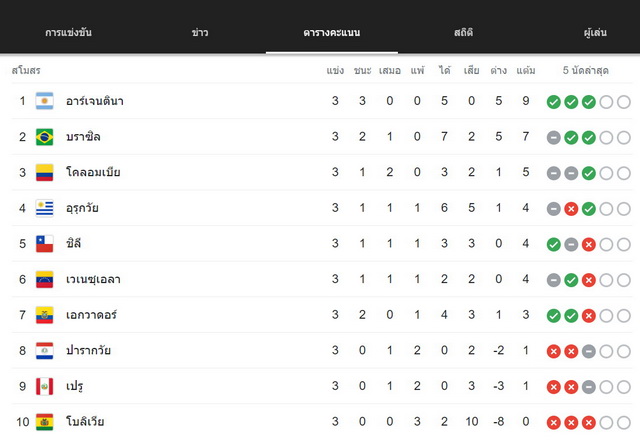Click the Peru flag icon
The height and width of the screenshot is (448, 640).
[x=44, y=386]
